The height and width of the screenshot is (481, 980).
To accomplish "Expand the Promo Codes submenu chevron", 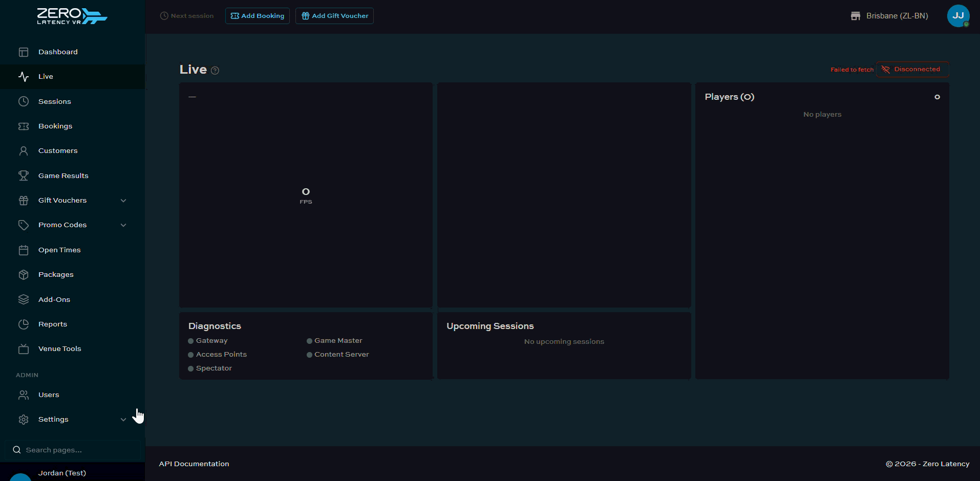I will click(x=123, y=225).
